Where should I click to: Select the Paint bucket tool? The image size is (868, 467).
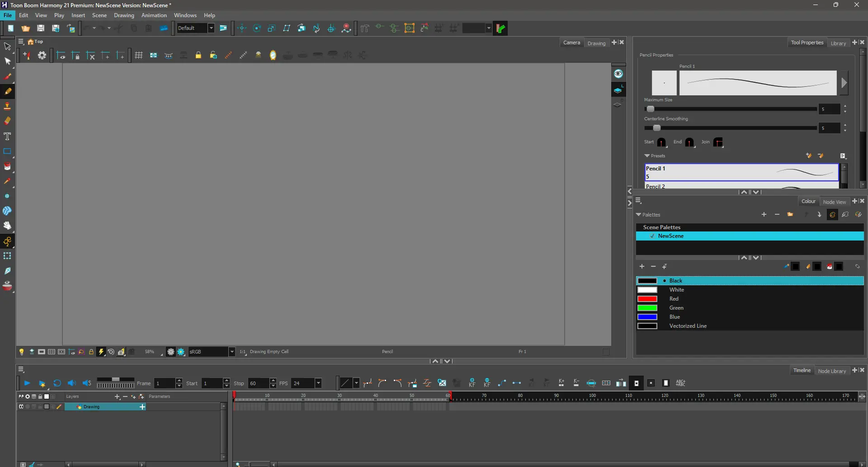[x=7, y=166]
